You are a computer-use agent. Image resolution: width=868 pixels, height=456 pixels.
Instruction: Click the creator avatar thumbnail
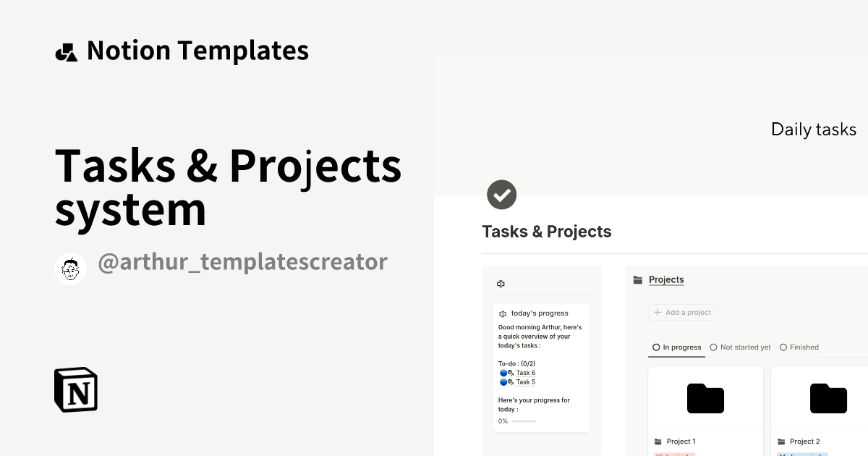(x=70, y=268)
